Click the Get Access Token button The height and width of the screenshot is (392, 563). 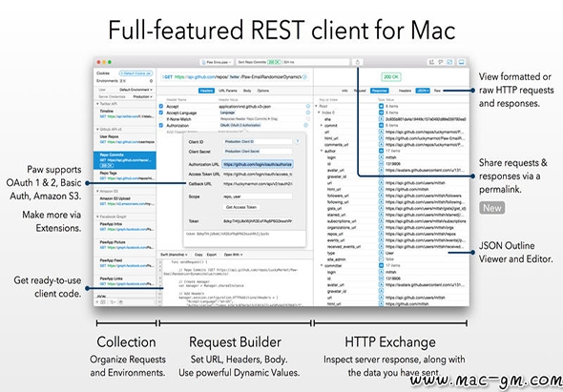tap(240, 207)
